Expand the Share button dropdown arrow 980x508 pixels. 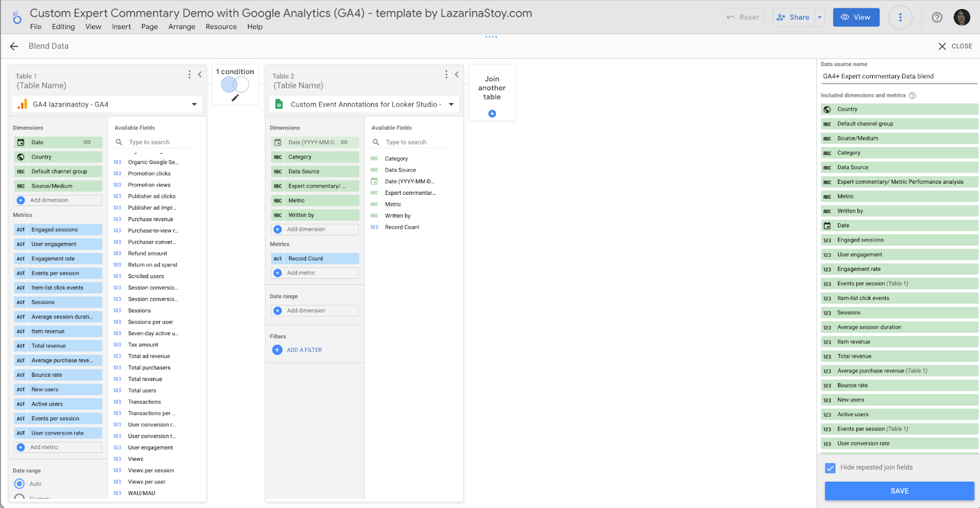click(820, 17)
